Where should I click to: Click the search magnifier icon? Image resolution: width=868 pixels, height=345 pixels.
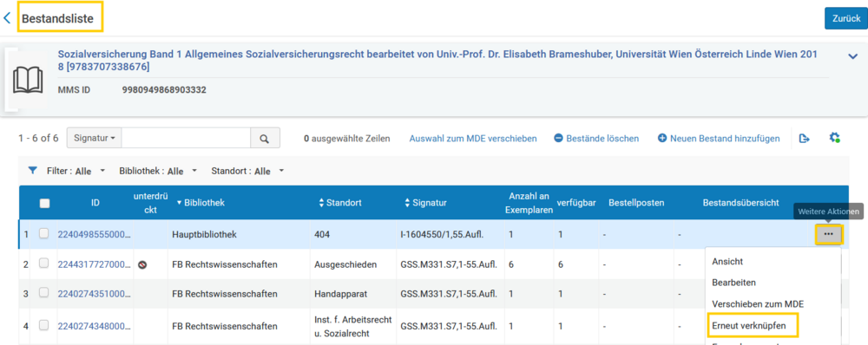pyautogui.click(x=265, y=139)
